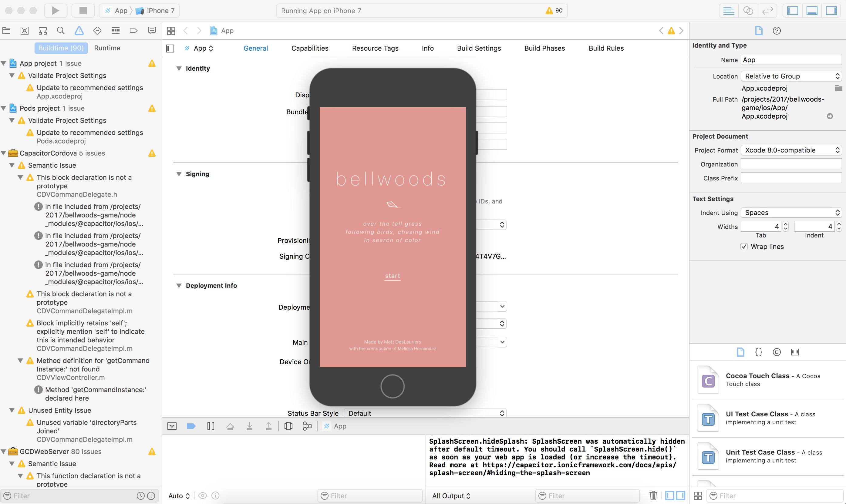Select the Object library icon
This screenshot has width=846, height=504.
pos(777,352)
